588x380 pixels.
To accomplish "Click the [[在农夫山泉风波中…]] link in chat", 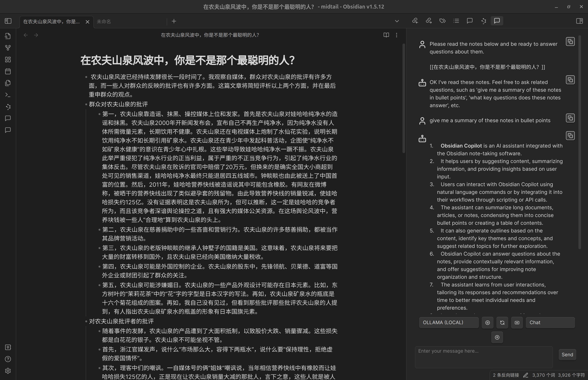I will (487, 67).
